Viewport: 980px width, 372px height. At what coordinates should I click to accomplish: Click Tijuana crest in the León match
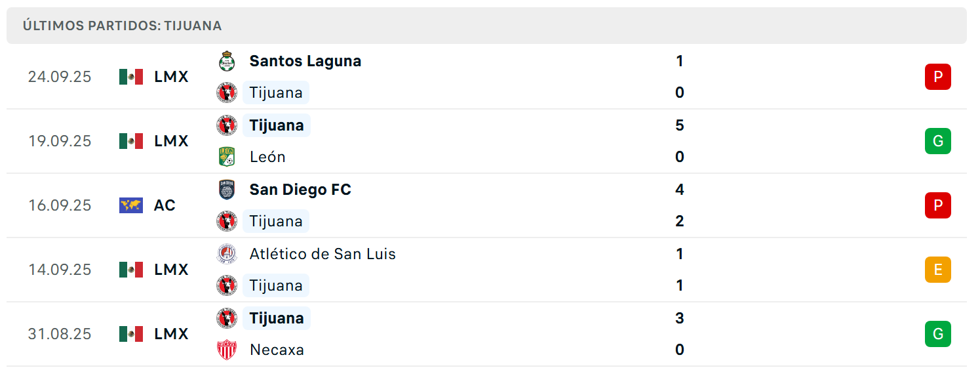pos(227,125)
